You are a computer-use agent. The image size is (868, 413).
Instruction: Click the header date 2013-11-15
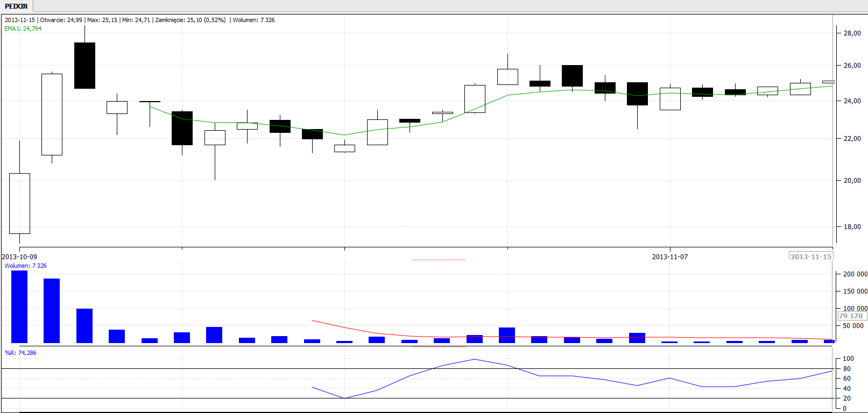pyautogui.click(x=20, y=20)
